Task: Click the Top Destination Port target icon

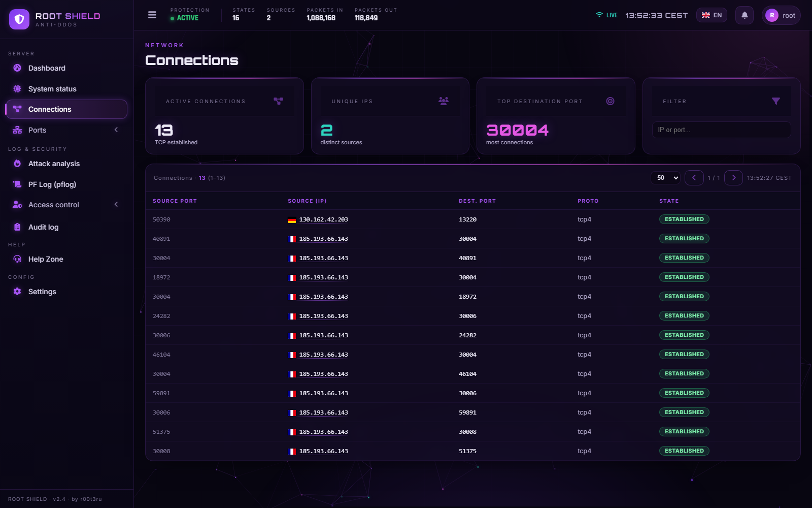Action: pos(610,101)
